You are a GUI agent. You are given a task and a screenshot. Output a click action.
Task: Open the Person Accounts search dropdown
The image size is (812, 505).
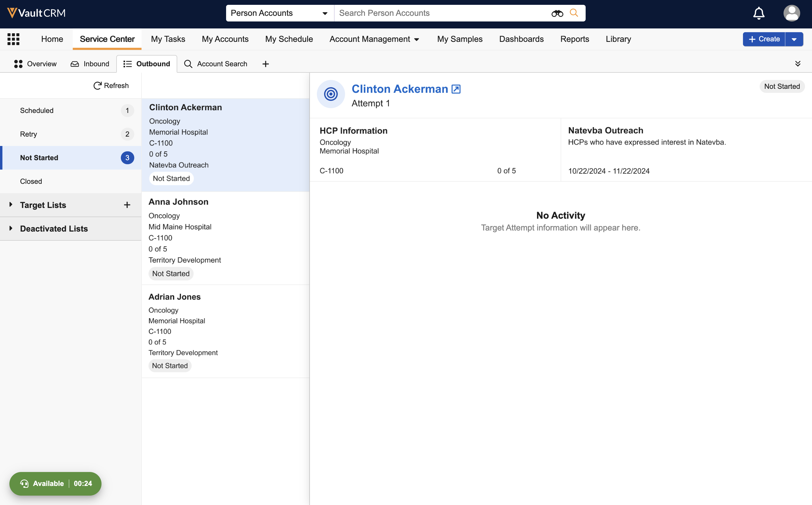click(x=279, y=13)
